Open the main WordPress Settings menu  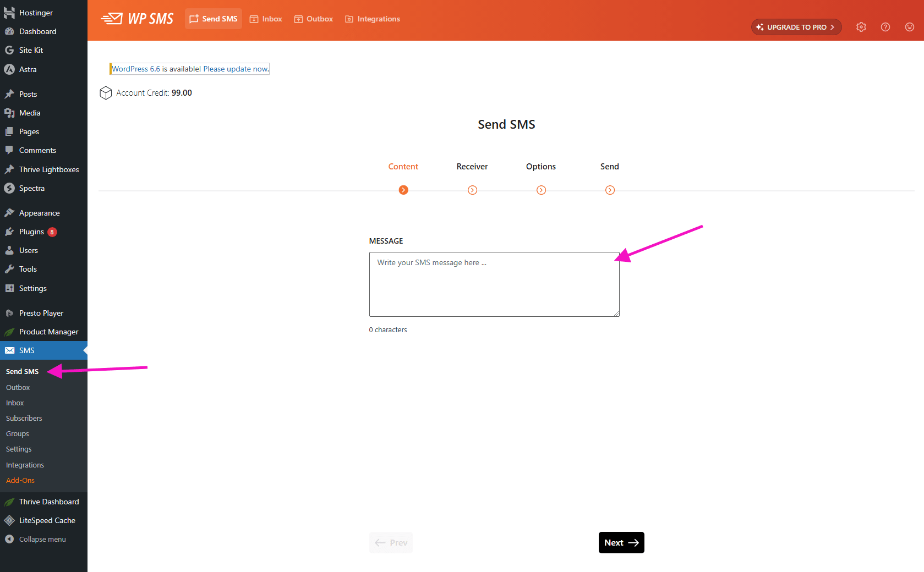click(43, 288)
